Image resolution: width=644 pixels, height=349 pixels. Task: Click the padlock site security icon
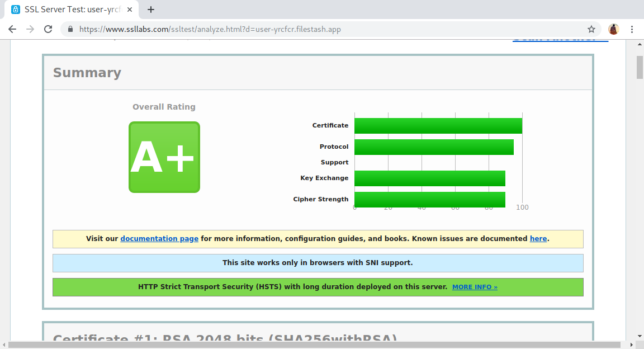[70, 29]
